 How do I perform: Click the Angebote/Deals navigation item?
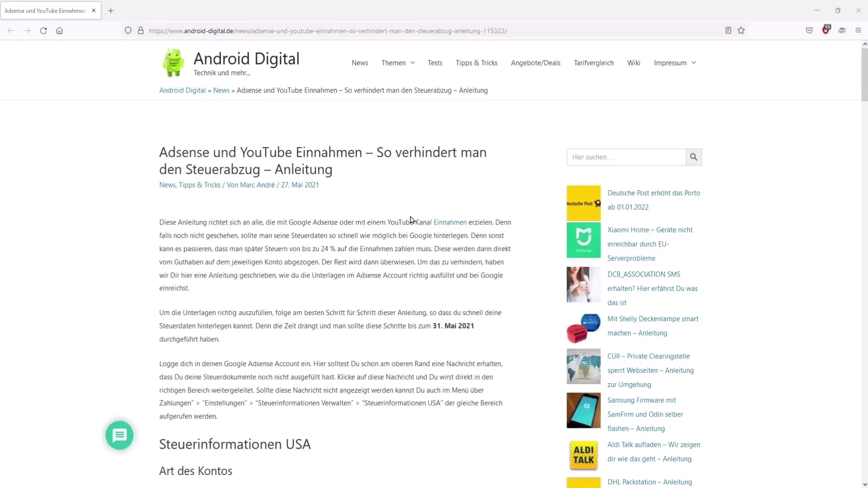tap(535, 62)
